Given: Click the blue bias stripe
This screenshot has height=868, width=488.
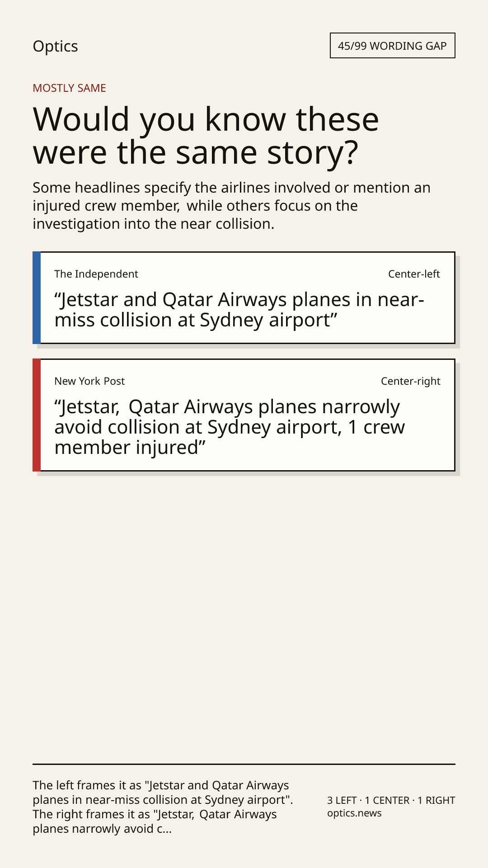Looking at the screenshot, I should tap(37, 297).
